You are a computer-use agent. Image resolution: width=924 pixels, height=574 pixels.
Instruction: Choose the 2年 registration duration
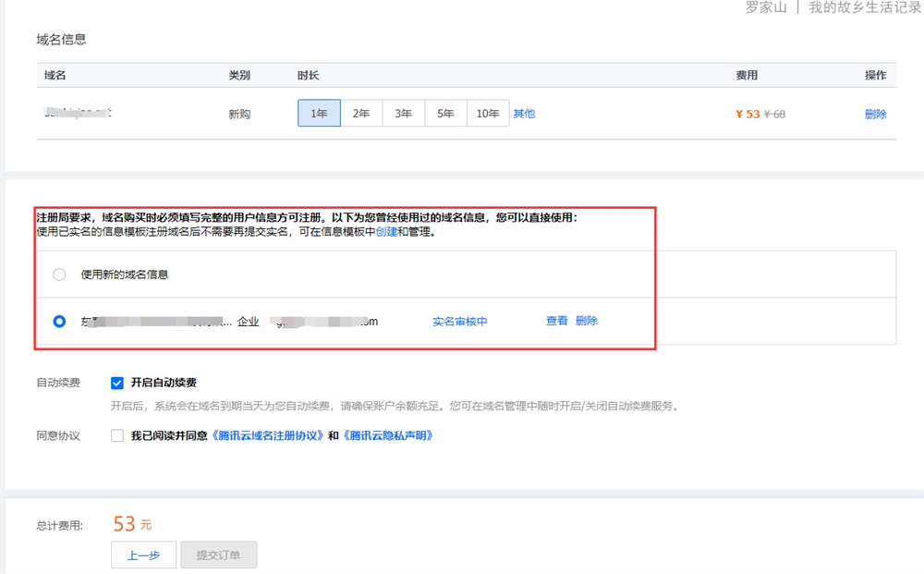click(361, 114)
